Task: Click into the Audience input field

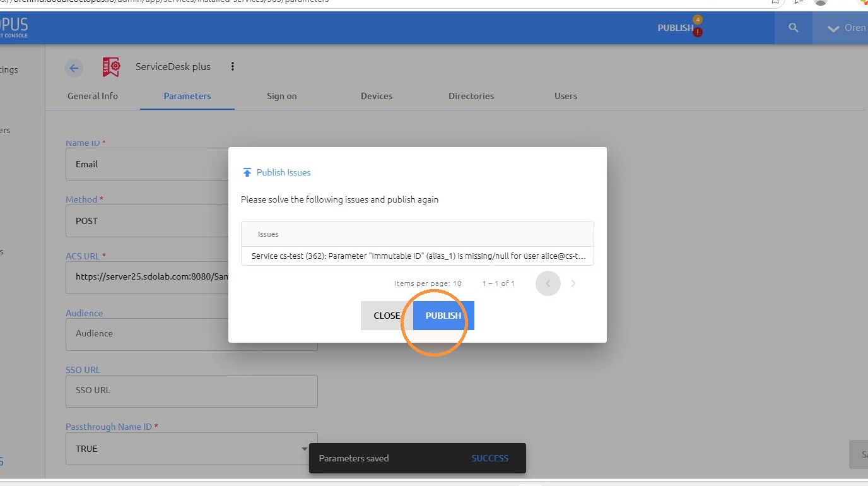Action: tap(192, 335)
